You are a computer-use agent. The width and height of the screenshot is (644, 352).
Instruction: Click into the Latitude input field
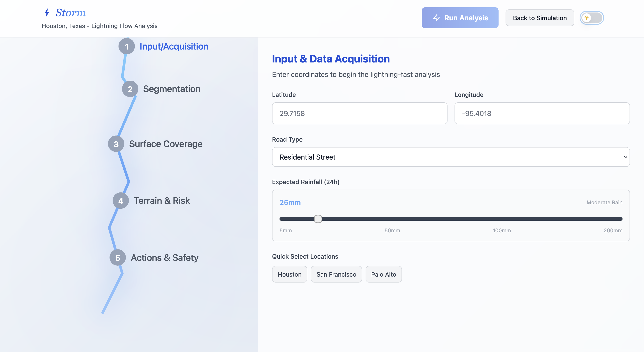pyautogui.click(x=359, y=113)
